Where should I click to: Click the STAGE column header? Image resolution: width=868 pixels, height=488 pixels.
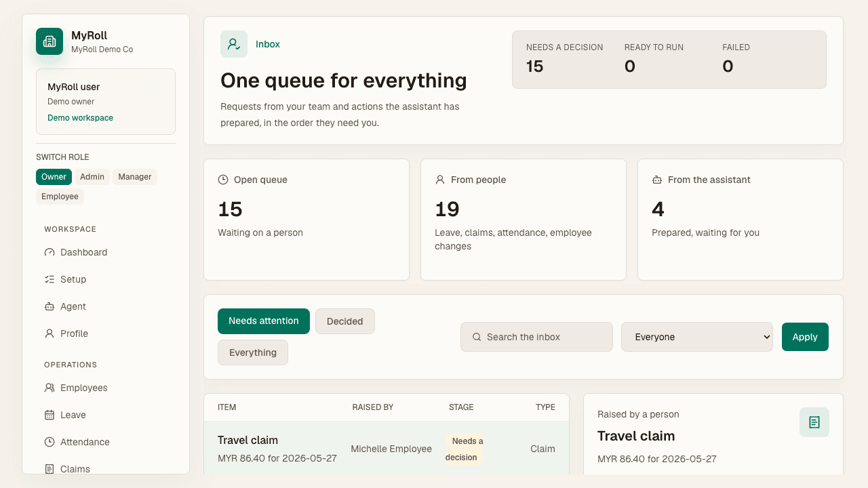click(x=461, y=407)
